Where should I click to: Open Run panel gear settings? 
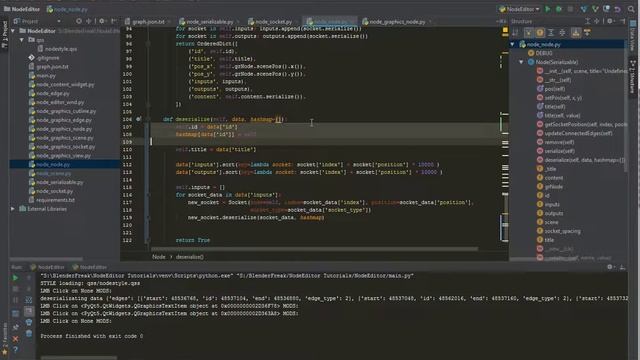610,267
